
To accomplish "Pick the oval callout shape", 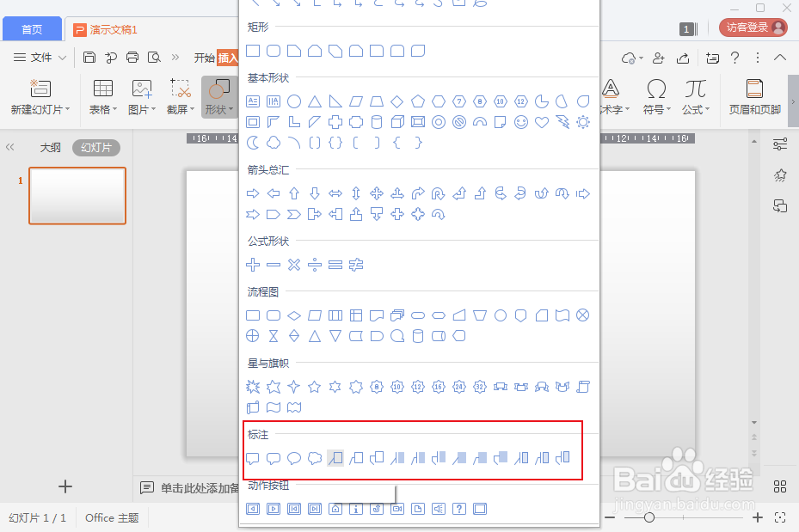I will coord(294,458).
